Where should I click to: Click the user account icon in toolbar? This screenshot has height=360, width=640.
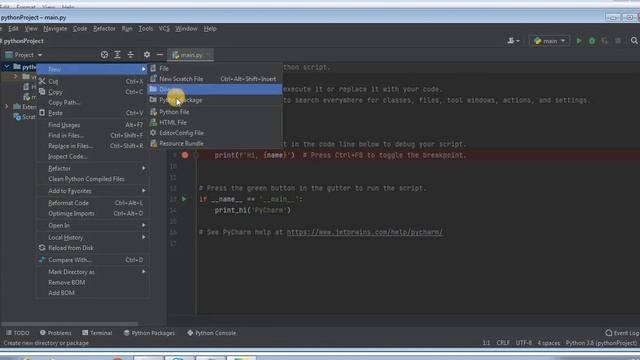(x=513, y=41)
